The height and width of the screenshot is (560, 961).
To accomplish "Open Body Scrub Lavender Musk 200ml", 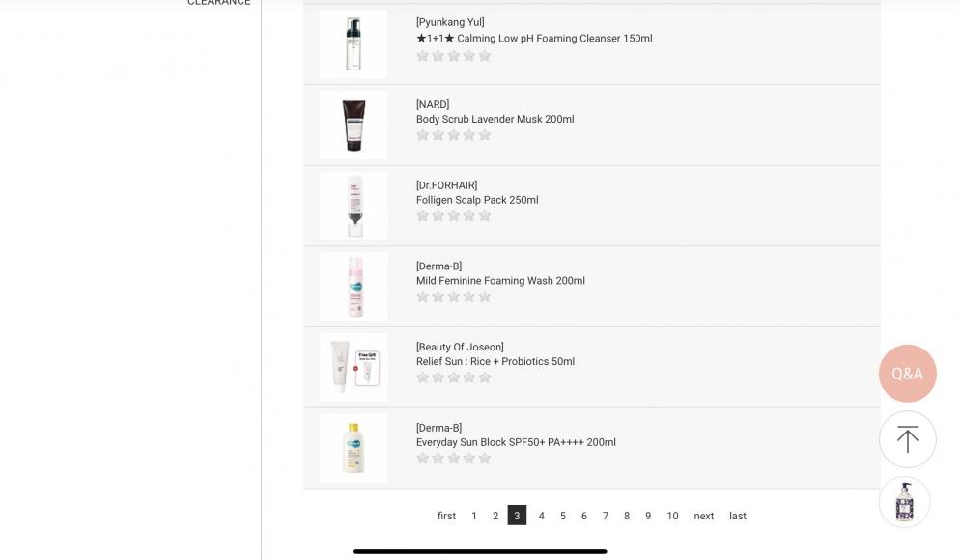I will 495,119.
